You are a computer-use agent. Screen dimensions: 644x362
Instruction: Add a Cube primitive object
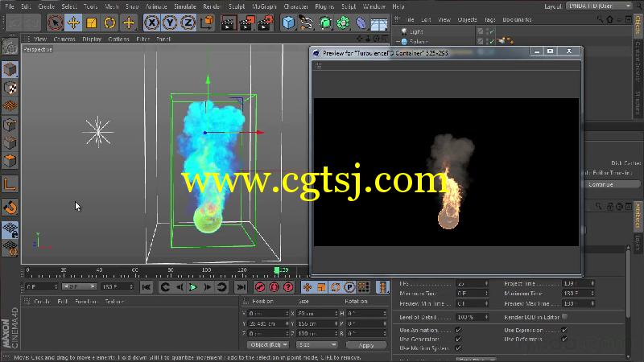(x=289, y=23)
